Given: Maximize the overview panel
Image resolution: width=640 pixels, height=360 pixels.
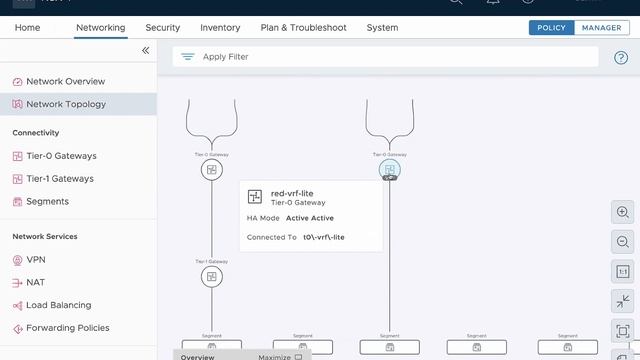Looking at the screenshot, I should pos(280,357).
